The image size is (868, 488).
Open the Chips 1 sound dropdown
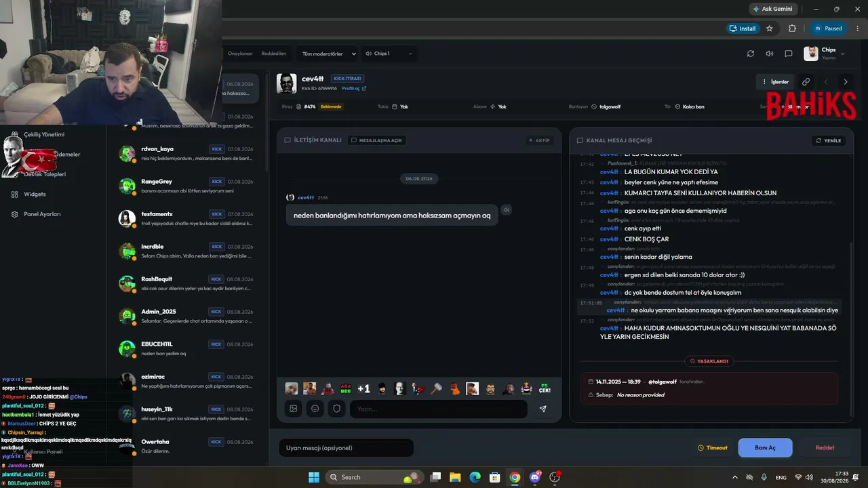pyautogui.click(x=389, y=54)
